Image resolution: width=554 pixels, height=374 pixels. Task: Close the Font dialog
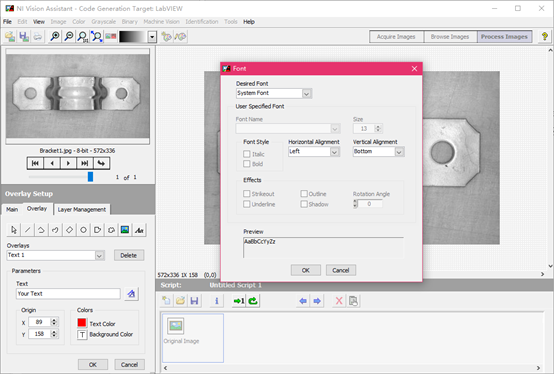[x=414, y=69]
